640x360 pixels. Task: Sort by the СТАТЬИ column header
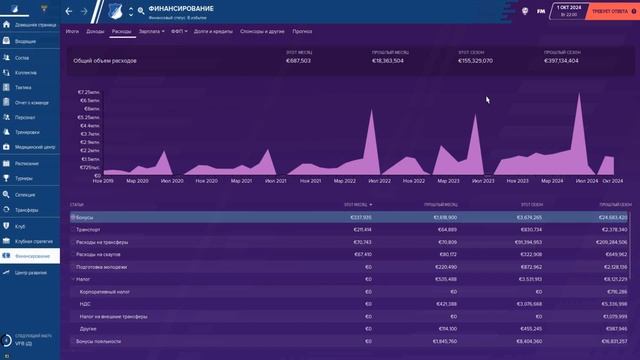pos(76,204)
